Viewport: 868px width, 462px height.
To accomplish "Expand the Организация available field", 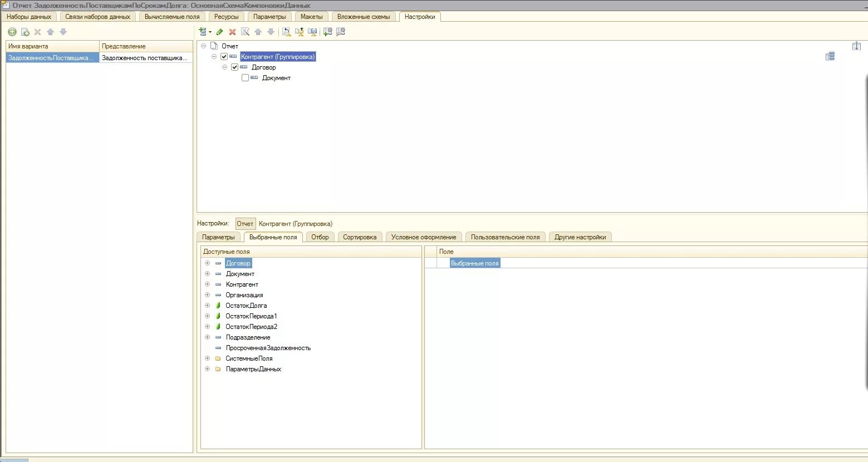I will click(207, 294).
